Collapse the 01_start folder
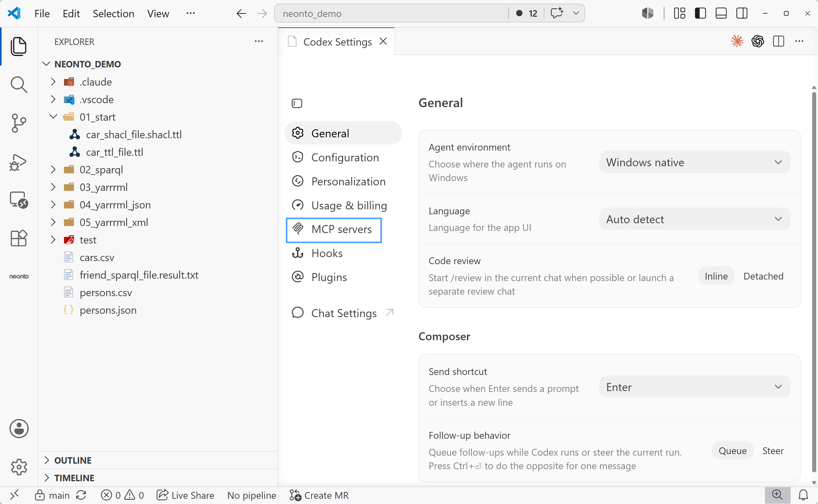The height and width of the screenshot is (504, 818). coord(53,117)
